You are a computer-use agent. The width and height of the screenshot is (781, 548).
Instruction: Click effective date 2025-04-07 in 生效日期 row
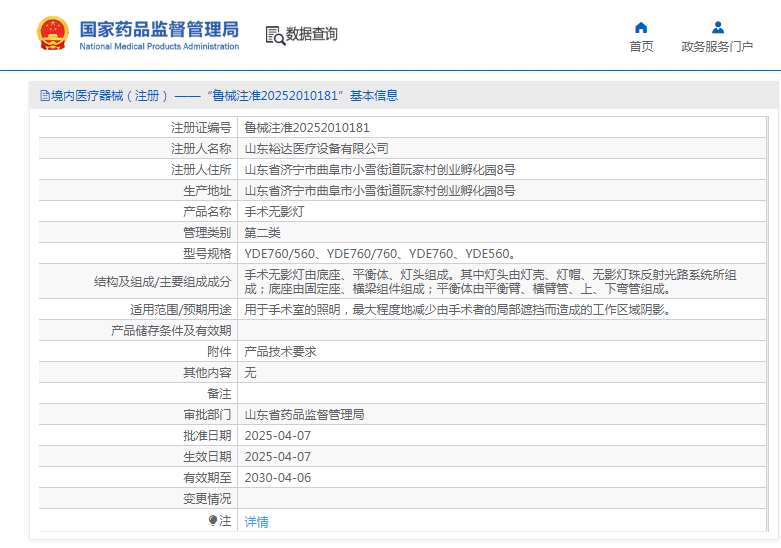coord(278,457)
